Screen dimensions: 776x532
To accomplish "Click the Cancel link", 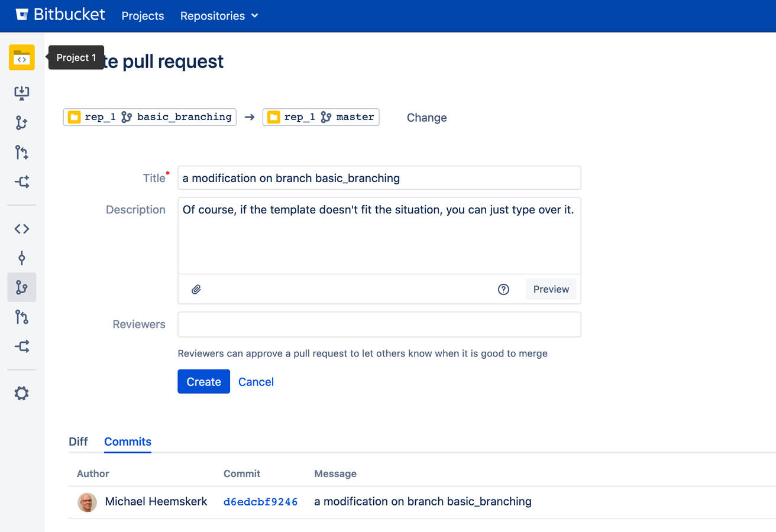I will pos(256,382).
